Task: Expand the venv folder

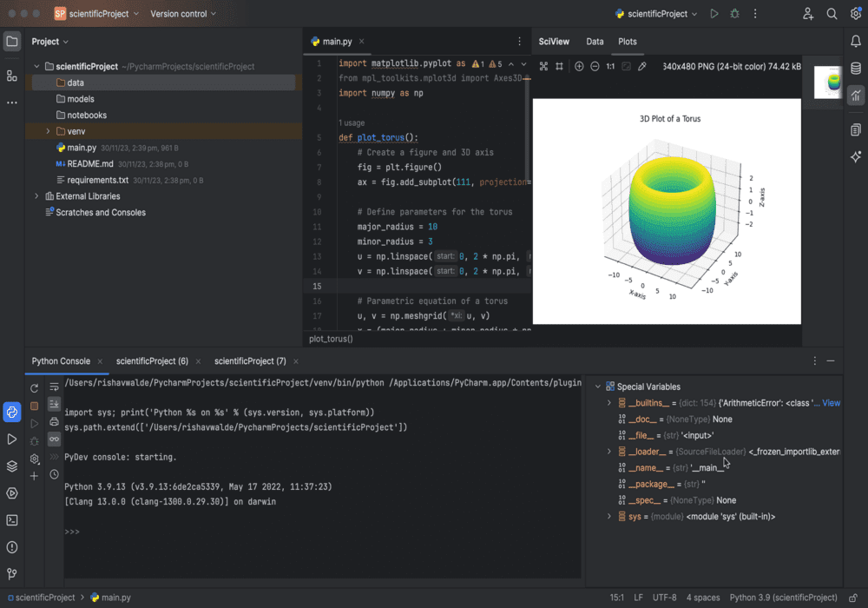Action: point(49,131)
